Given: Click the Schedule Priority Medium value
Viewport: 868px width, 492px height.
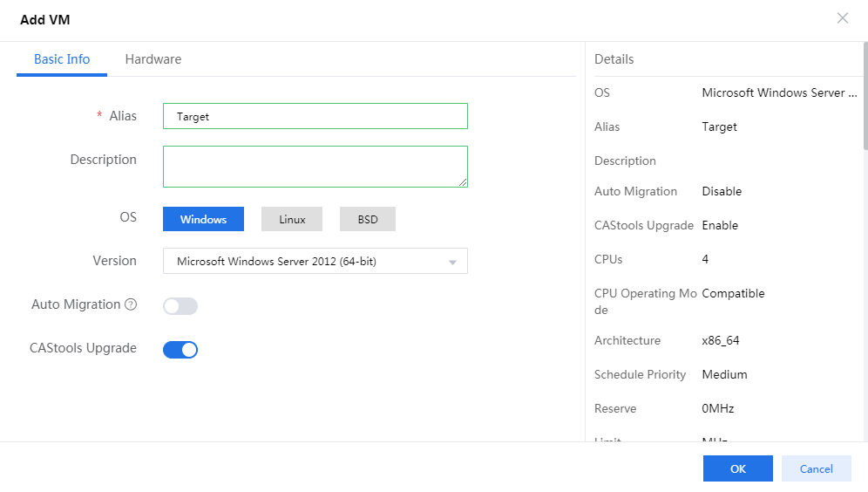Looking at the screenshot, I should (724, 374).
